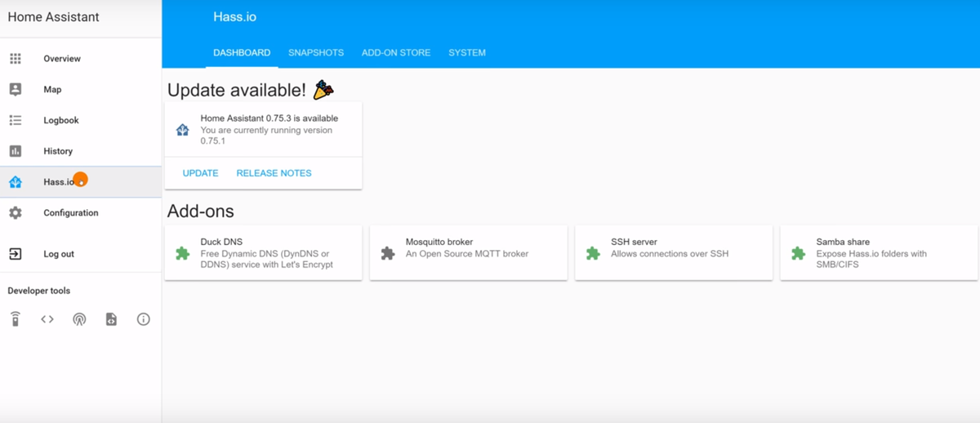Click 'You are currently running version' text
This screenshot has height=423, width=980.
pos(266,130)
